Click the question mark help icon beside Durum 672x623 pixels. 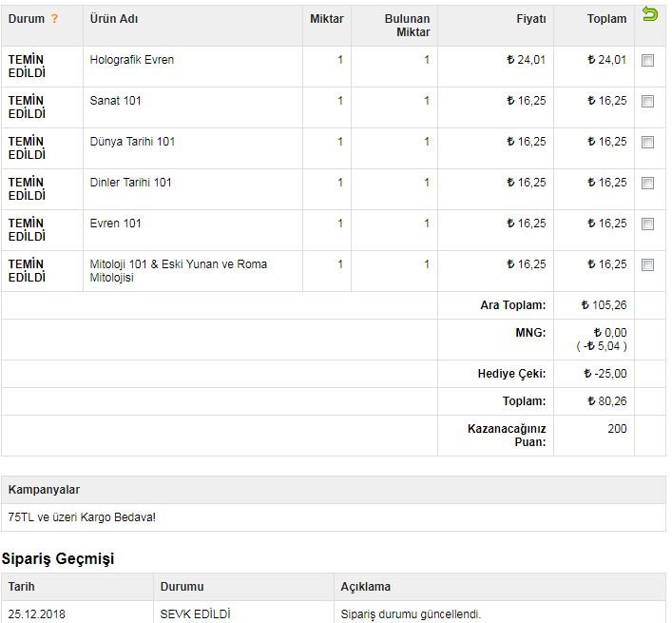(x=54, y=19)
